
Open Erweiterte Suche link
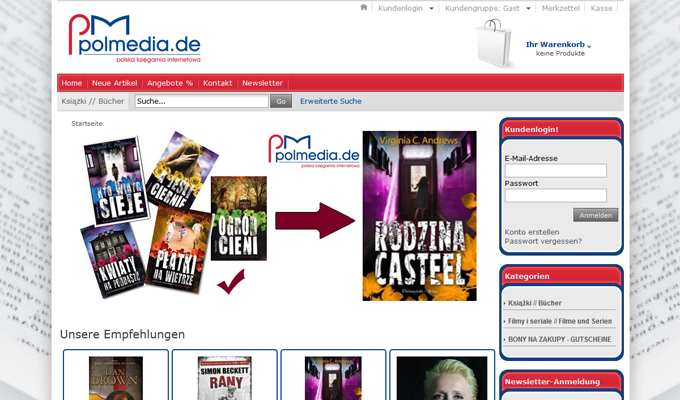(331, 101)
